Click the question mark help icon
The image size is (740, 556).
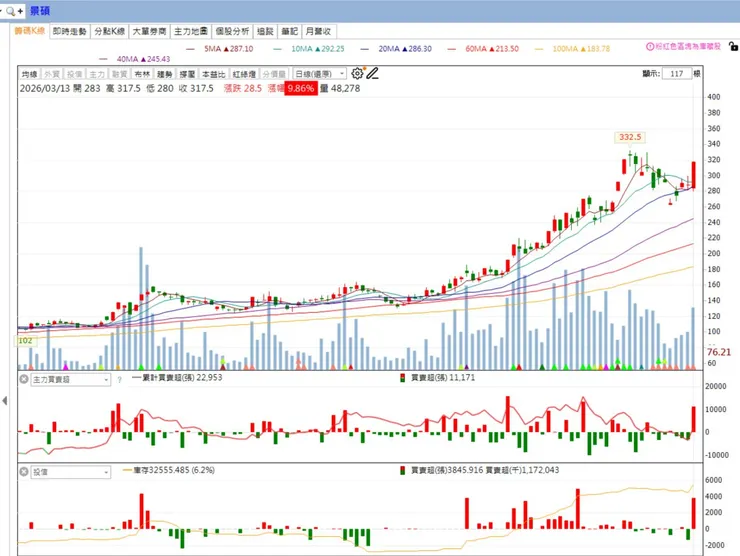[119, 379]
